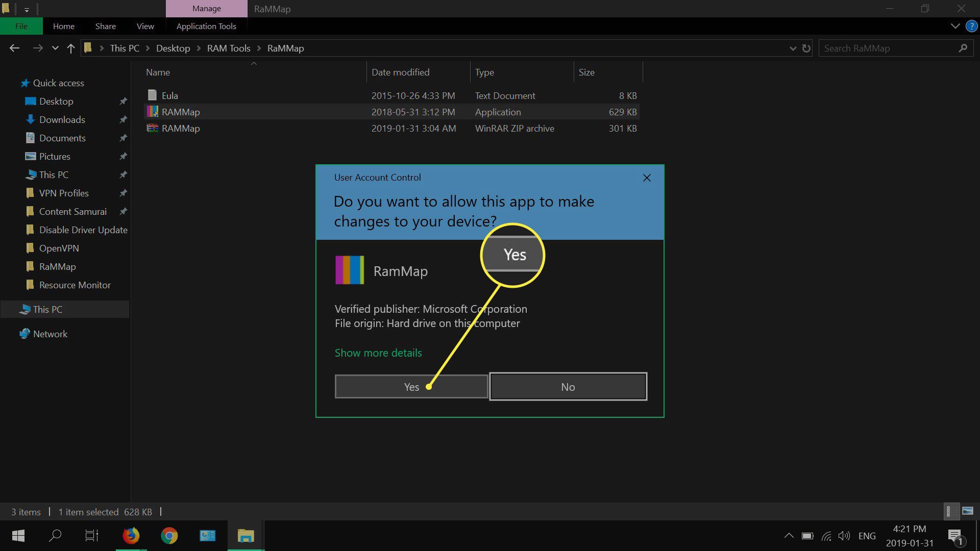Open Downloads in Quick access

(62, 120)
